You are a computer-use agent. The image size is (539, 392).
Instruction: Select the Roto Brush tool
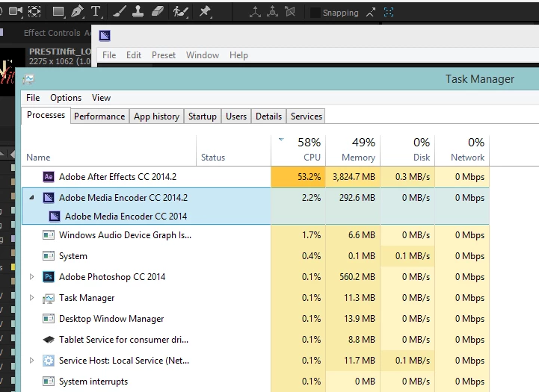point(180,12)
